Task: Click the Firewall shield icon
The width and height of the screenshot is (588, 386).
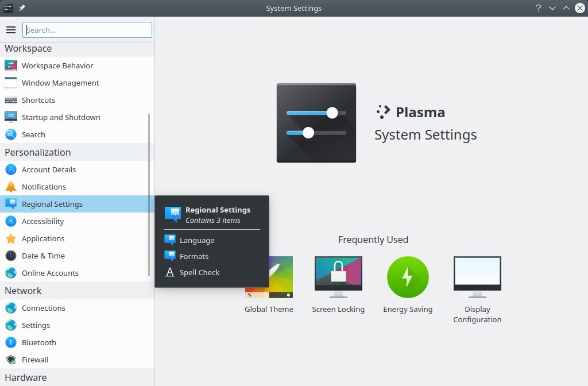Action: 11,360
